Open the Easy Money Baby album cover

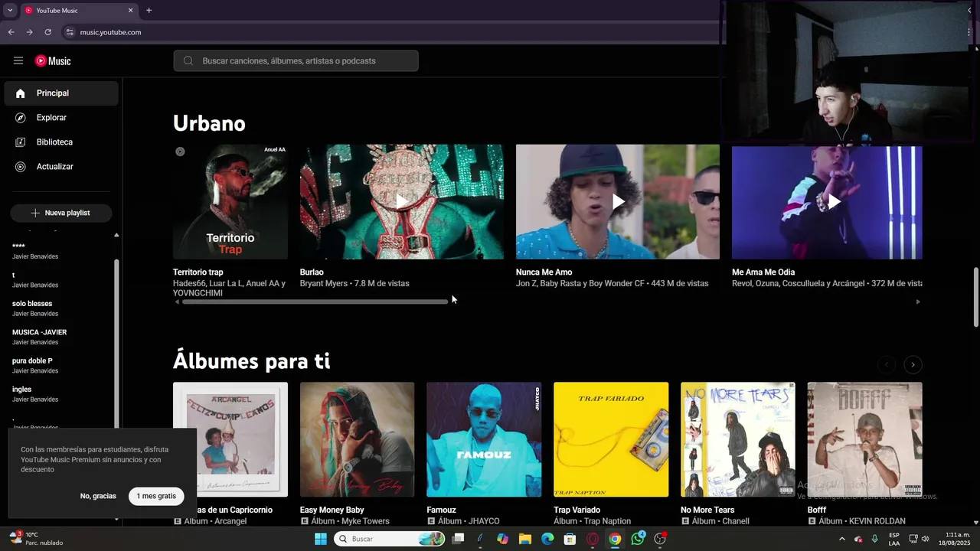pyautogui.click(x=357, y=439)
